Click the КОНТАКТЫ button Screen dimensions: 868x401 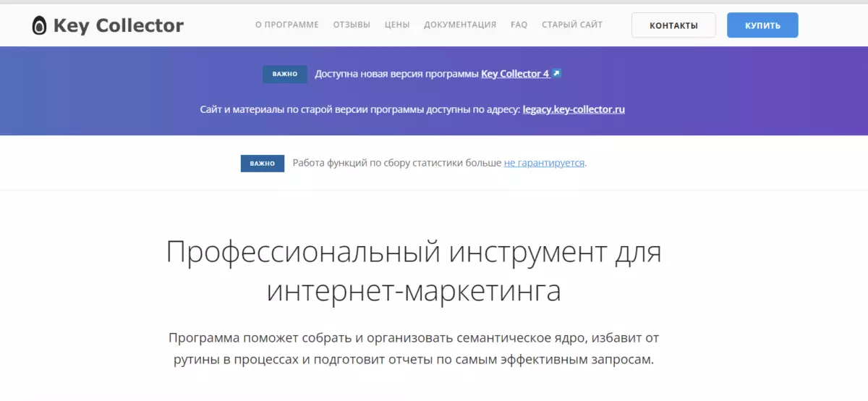673,25
